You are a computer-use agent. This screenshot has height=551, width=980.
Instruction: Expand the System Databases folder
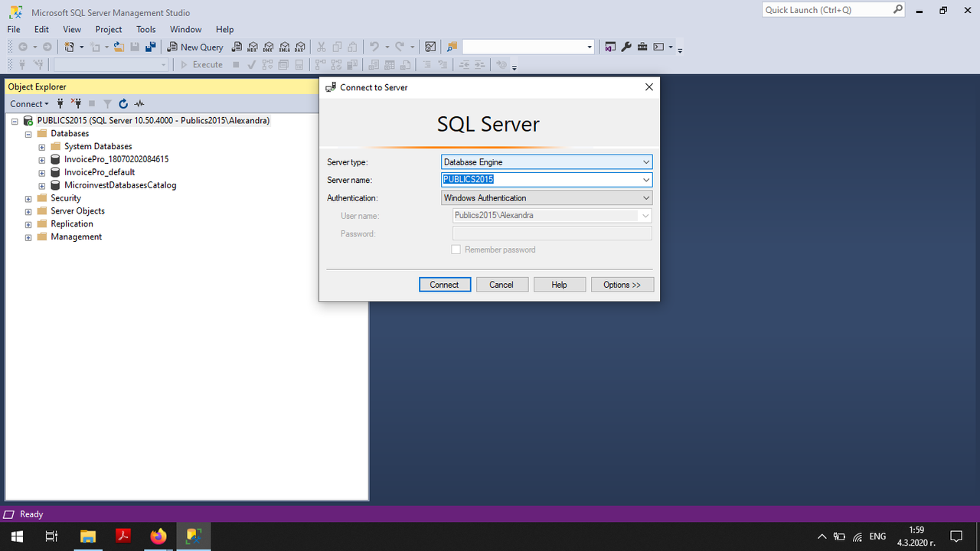pos(42,147)
